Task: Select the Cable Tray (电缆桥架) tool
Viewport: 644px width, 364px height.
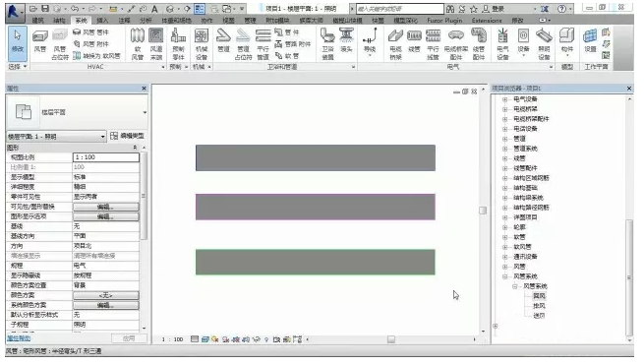Action: click(x=395, y=44)
